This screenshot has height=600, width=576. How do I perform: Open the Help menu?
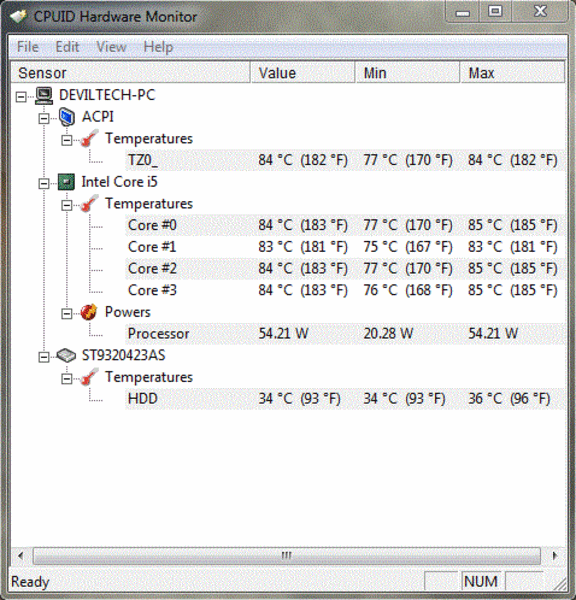[158, 47]
